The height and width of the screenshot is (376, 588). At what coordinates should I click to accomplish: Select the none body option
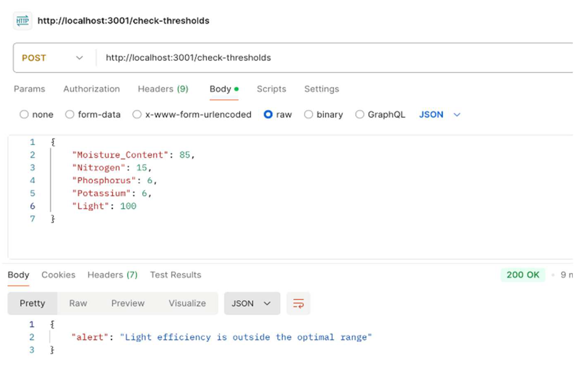24,115
